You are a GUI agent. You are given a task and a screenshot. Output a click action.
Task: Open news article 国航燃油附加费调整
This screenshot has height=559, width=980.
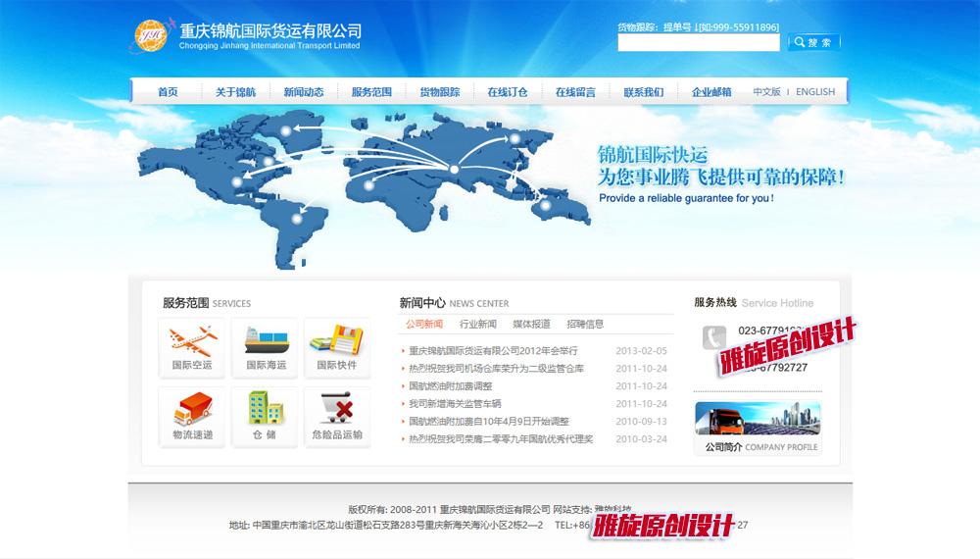pyautogui.click(x=451, y=386)
